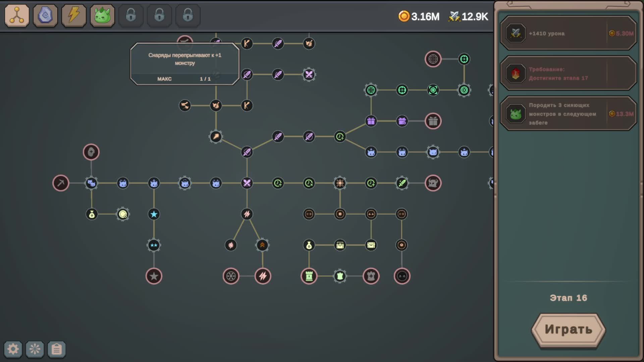This screenshot has width=644, height=362.
Task: Select the pickaxe skill node
Action: (61, 183)
